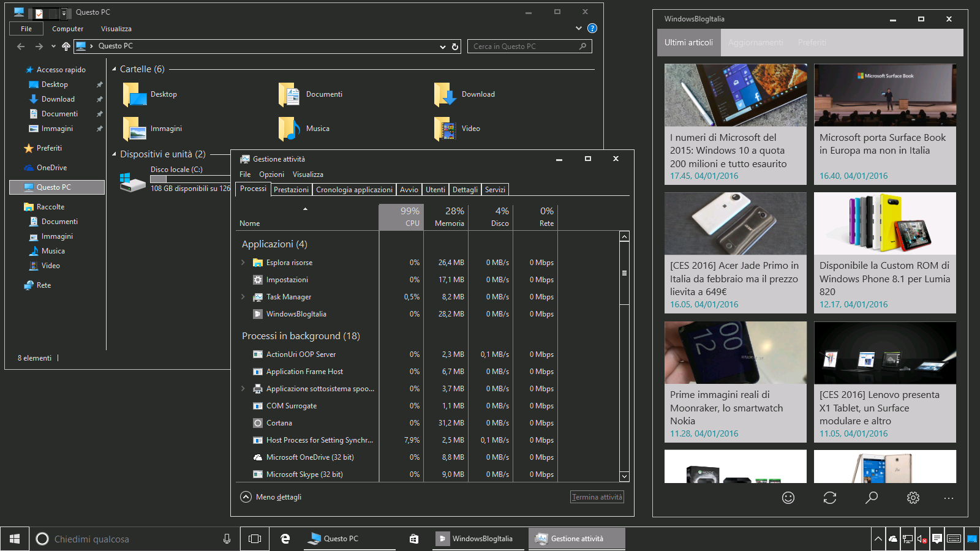Click the Cerca in Questo PC search box
Viewport: 980px width, 551px height.
[530, 47]
